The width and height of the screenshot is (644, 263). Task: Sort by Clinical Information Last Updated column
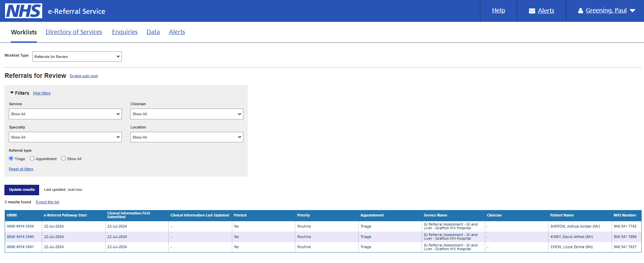pos(199,215)
